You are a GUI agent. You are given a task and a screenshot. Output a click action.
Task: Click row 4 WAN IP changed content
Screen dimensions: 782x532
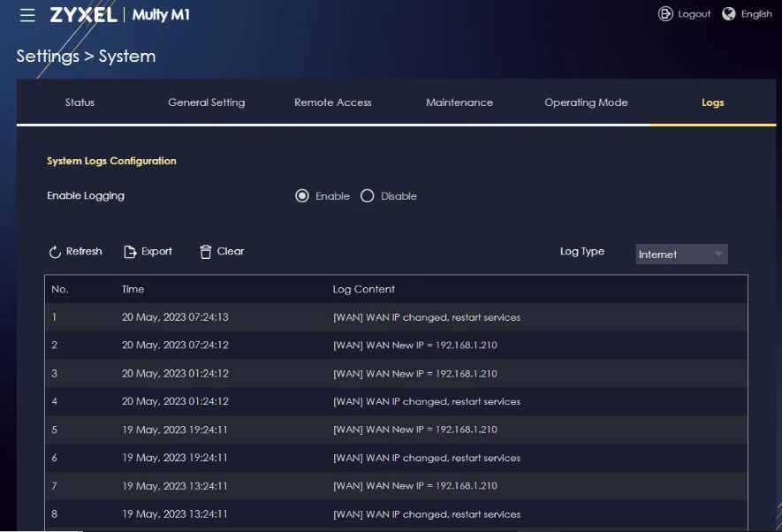pos(427,401)
